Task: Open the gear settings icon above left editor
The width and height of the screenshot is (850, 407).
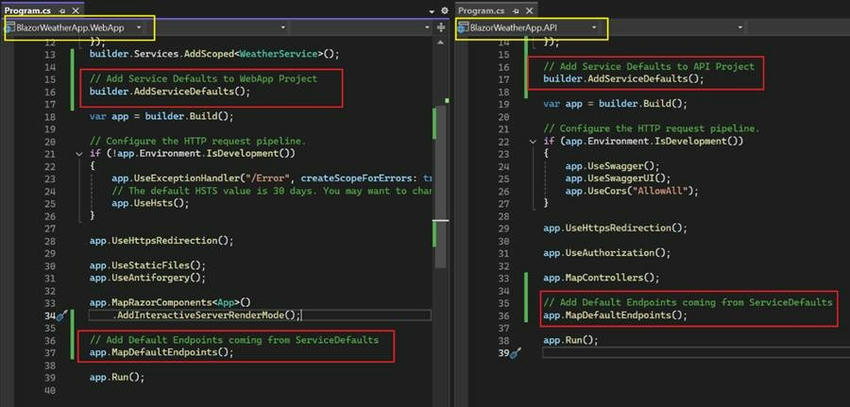Action: (x=445, y=10)
